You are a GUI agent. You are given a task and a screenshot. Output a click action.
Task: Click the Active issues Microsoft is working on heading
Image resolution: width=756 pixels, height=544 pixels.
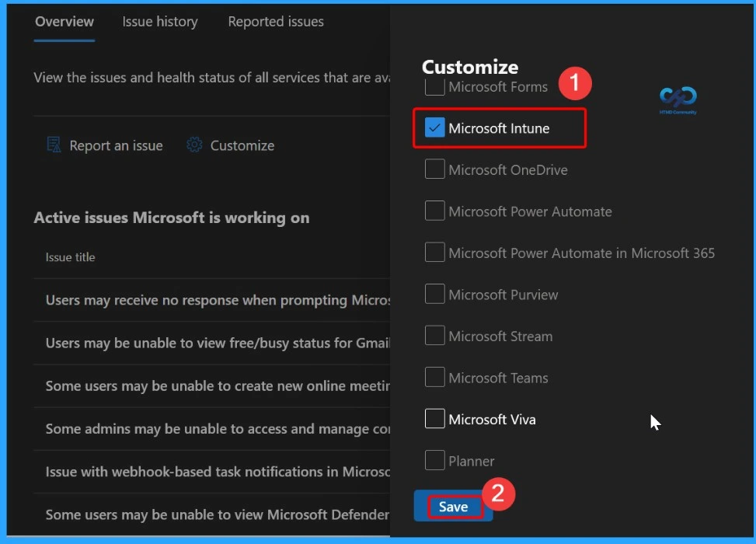click(172, 218)
